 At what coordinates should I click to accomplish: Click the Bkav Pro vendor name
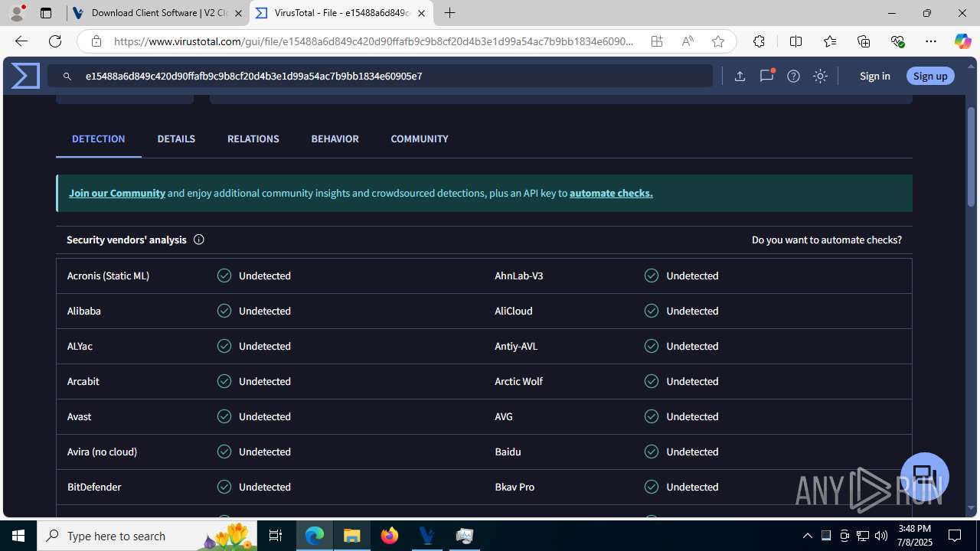click(x=514, y=487)
